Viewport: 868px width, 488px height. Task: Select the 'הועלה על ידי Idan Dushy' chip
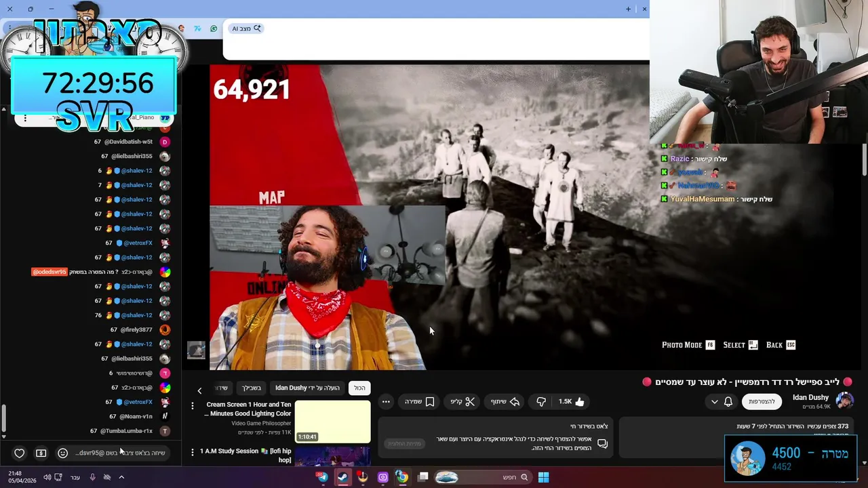(x=307, y=388)
